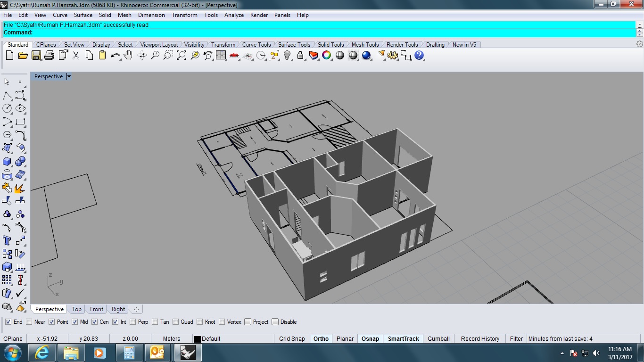The height and width of the screenshot is (362, 644).
Task: Open the four viewports layout icon
Action: tap(221, 55)
